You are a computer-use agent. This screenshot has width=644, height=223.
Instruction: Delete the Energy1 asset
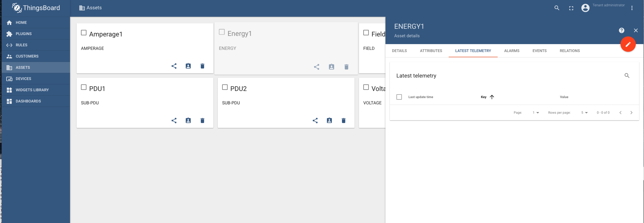pyautogui.click(x=346, y=67)
